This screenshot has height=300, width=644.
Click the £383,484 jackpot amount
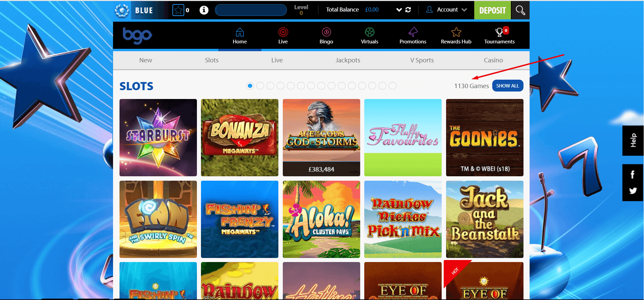321,169
